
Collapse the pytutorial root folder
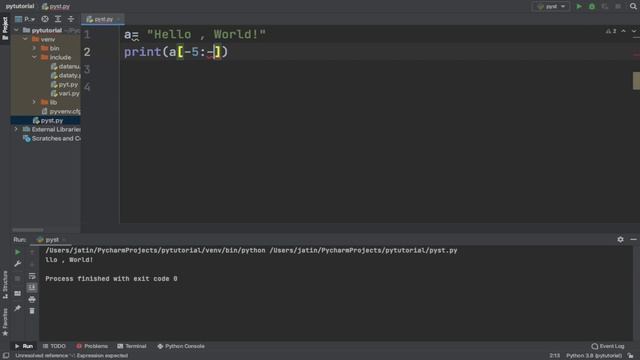[16, 30]
